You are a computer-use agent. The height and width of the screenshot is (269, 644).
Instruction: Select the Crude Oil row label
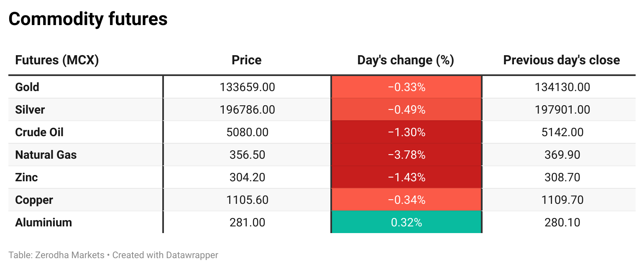point(39,132)
